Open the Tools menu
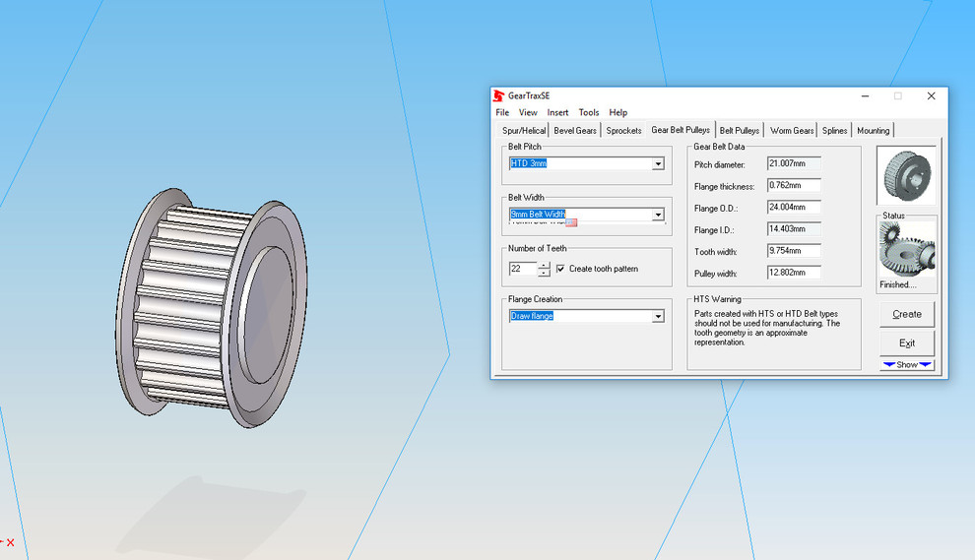Viewport: 975px width, 560px height. tap(589, 112)
